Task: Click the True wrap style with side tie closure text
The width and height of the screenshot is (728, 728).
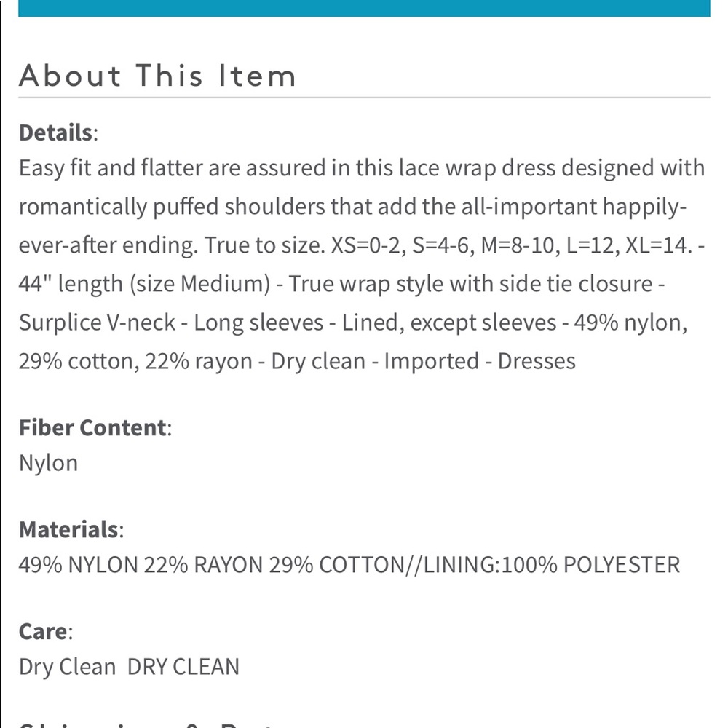Action: pos(470,284)
